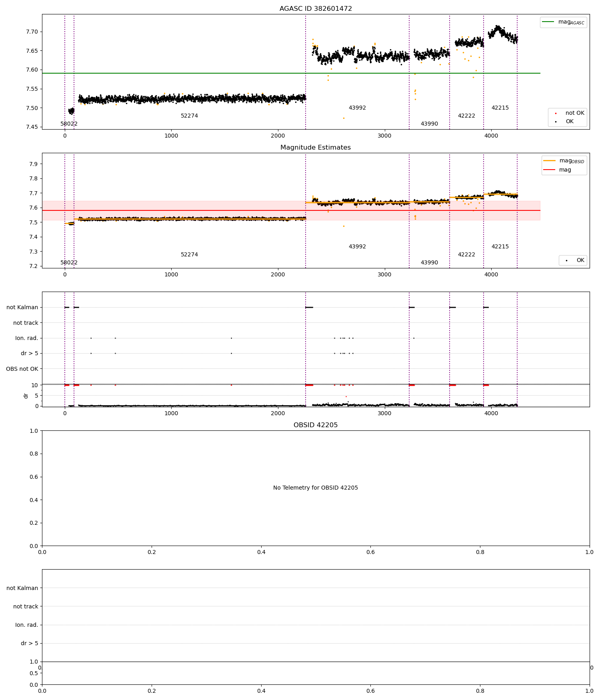Select the "No Telemetry for OBSID 42205" message
The width and height of the screenshot is (600, 700).
[316, 488]
